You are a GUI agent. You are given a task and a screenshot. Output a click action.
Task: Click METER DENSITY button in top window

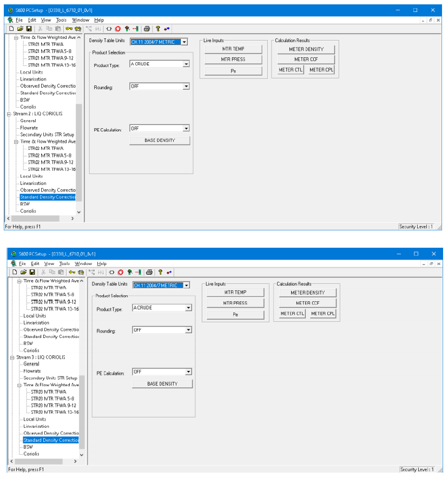click(x=306, y=49)
